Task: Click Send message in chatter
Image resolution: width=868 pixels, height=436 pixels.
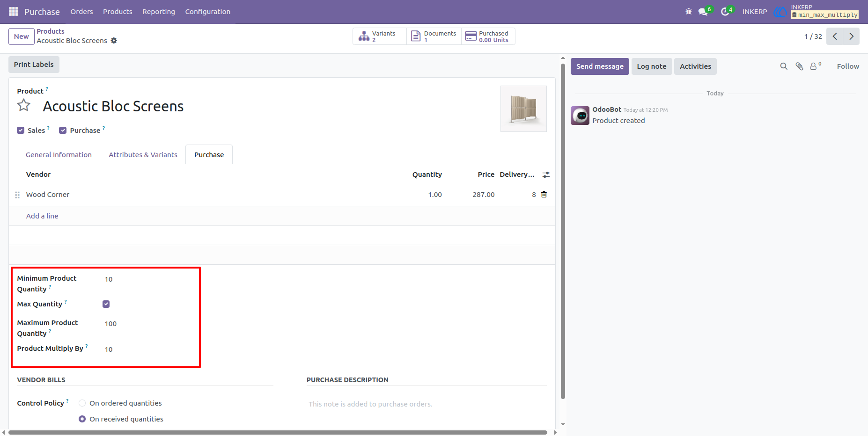Action: point(600,66)
